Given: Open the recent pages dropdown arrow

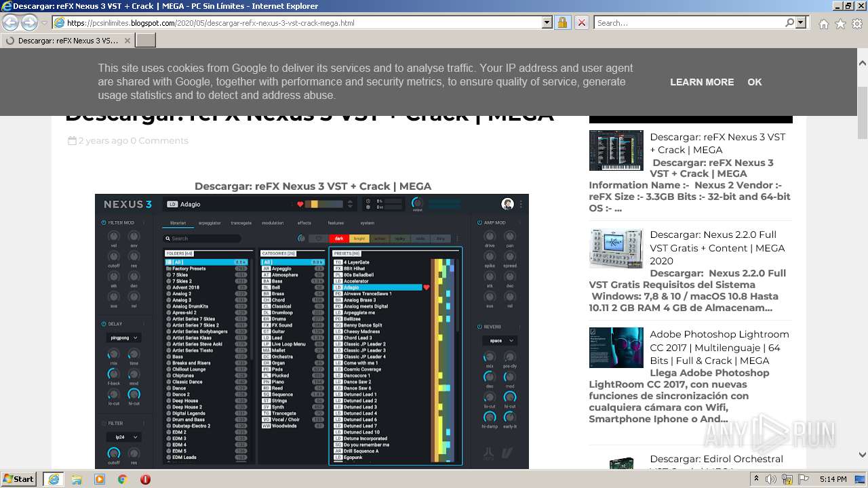Looking at the screenshot, I should coord(44,23).
